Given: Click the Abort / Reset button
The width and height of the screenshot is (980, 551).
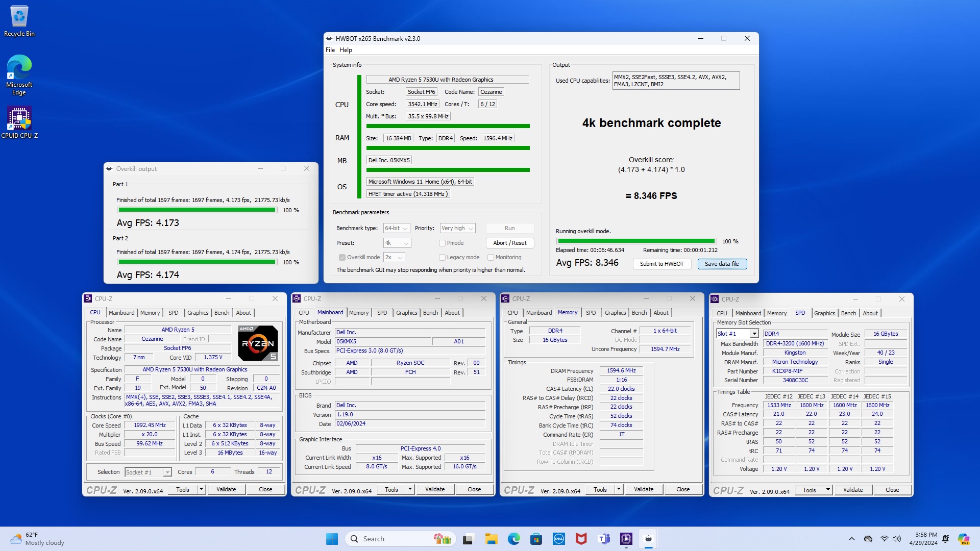Looking at the screenshot, I should click(509, 243).
